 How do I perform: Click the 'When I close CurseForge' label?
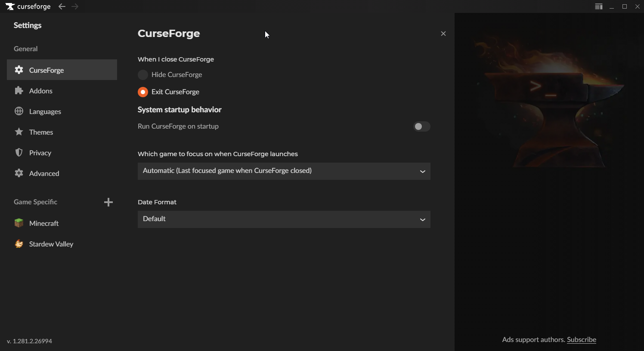176,59
